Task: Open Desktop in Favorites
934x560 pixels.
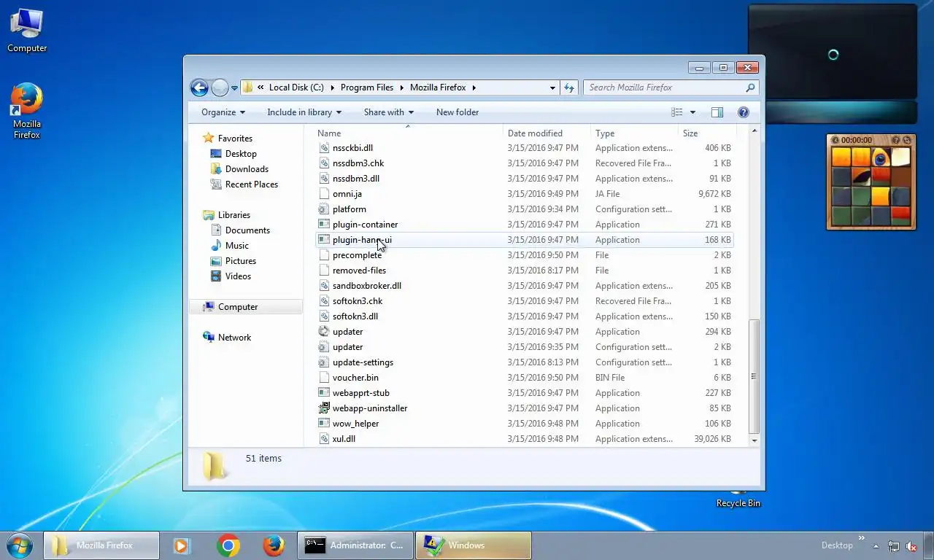Action: 241,154
